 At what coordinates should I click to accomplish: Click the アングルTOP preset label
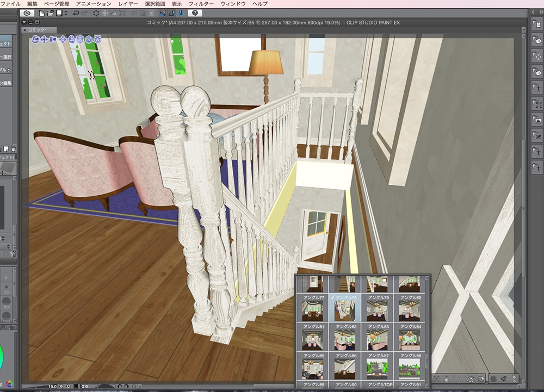pyautogui.click(x=380, y=385)
